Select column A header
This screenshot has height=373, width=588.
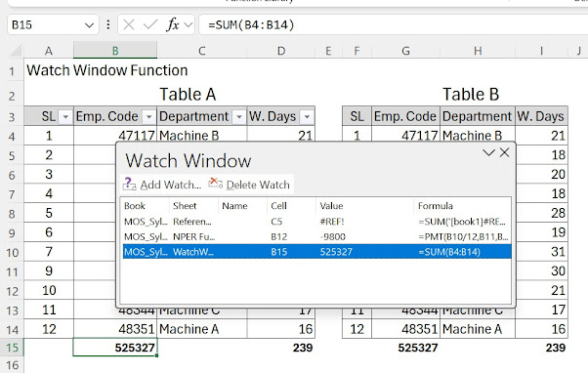point(49,51)
